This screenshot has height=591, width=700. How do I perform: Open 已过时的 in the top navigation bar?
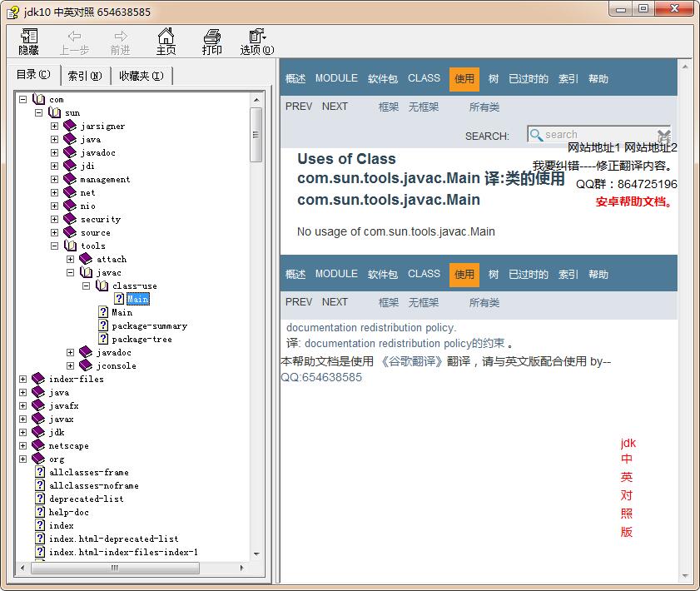point(529,78)
